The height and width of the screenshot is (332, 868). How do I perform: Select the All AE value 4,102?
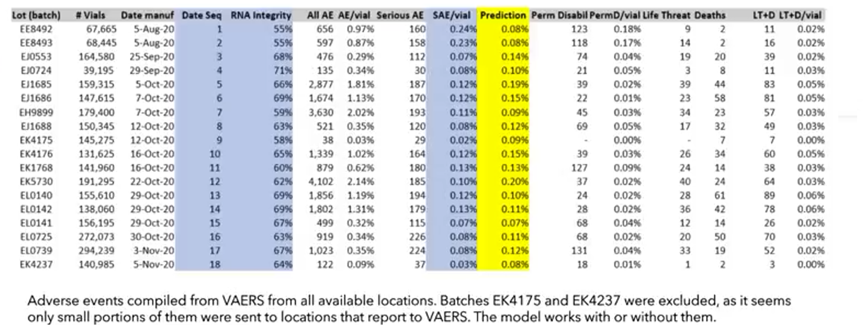click(x=321, y=182)
